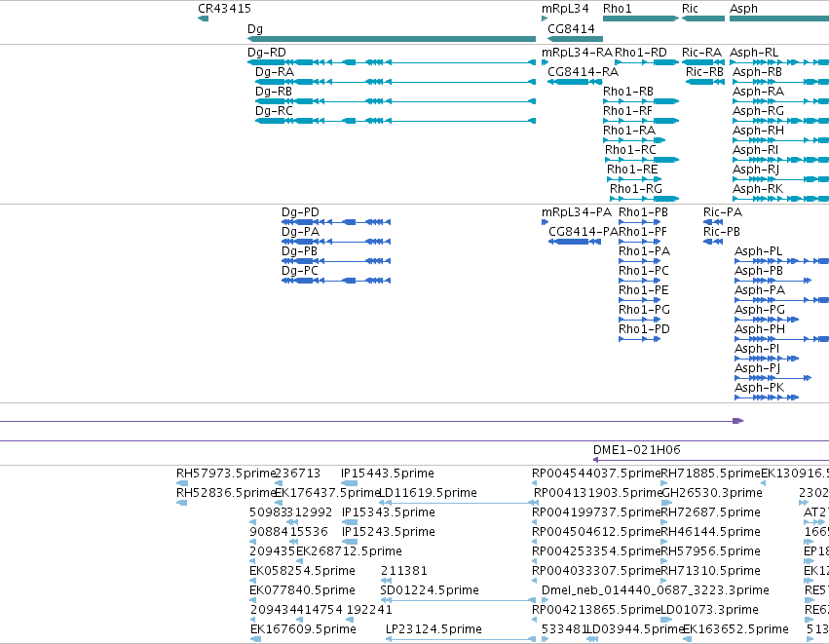The height and width of the screenshot is (644, 829).
Task: Click the Rho1-RA transcript label
Action: [x=629, y=131]
